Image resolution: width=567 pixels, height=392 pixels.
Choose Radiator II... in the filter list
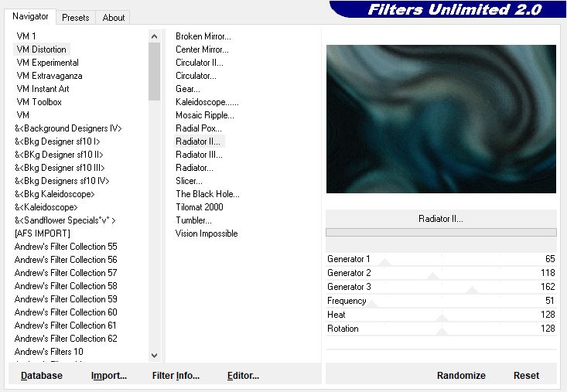tap(198, 141)
